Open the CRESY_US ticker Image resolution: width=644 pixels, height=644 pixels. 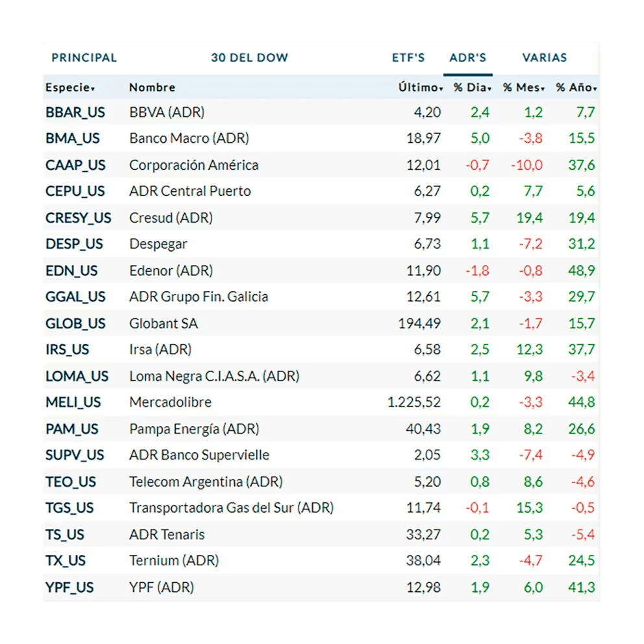point(79,217)
